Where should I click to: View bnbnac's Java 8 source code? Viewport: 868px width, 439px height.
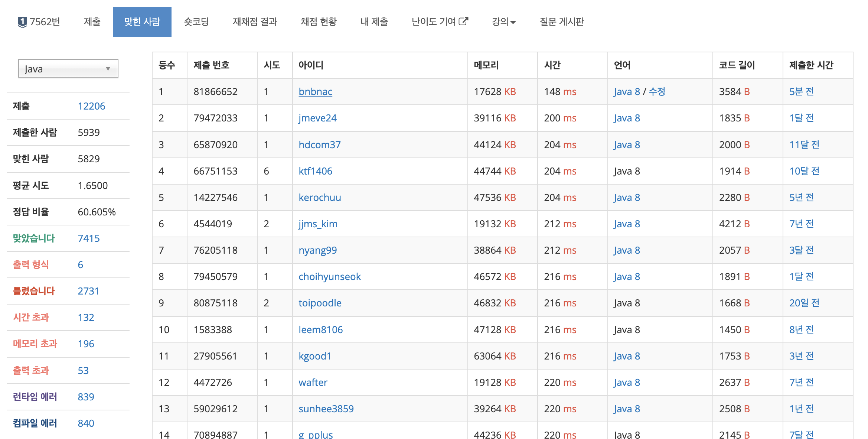pyautogui.click(x=627, y=92)
